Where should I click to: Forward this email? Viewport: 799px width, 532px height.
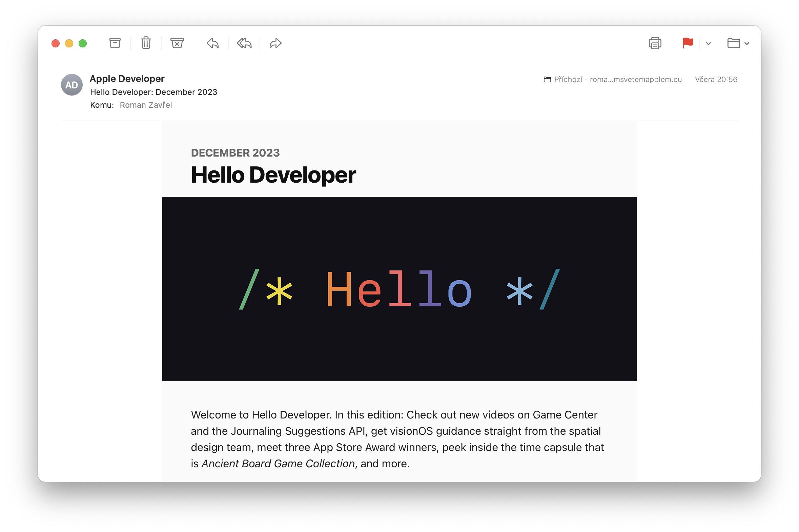pyautogui.click(x=275, y=43)
